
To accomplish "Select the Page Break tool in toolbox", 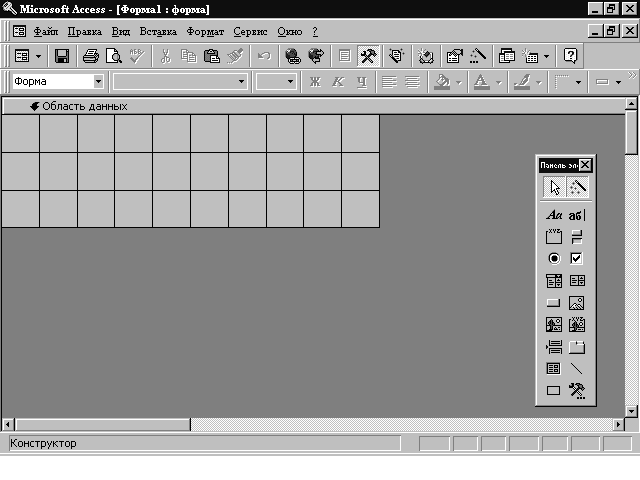I will coord(554,347).
